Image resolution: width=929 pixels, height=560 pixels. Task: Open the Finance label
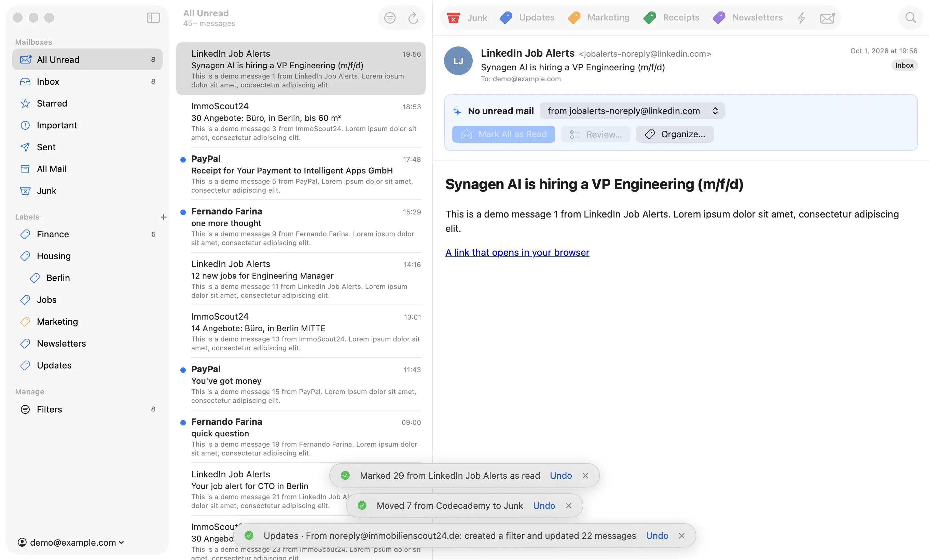87,234
